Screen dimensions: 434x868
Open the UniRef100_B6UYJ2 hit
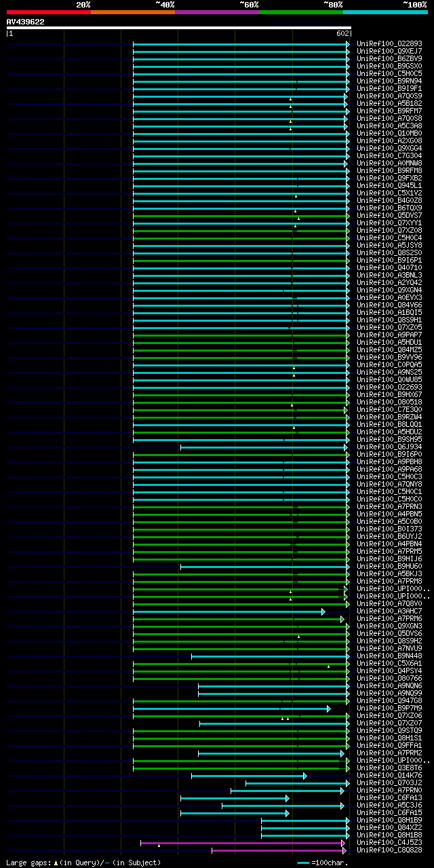[x=389, y=536]
